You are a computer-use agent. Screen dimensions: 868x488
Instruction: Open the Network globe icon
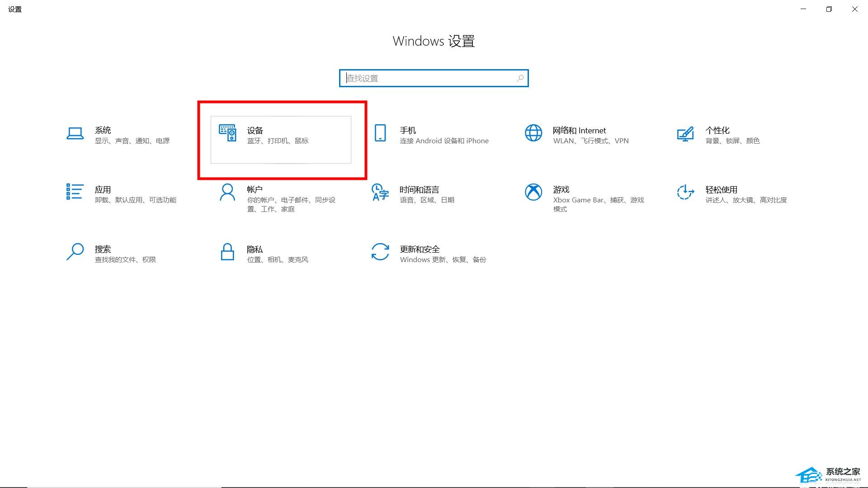533,133
